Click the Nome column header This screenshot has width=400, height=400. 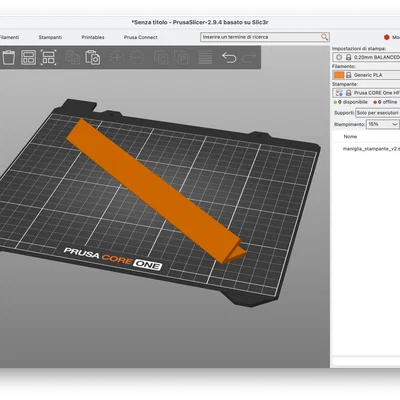pyautogui.click(x=350, y=137)
